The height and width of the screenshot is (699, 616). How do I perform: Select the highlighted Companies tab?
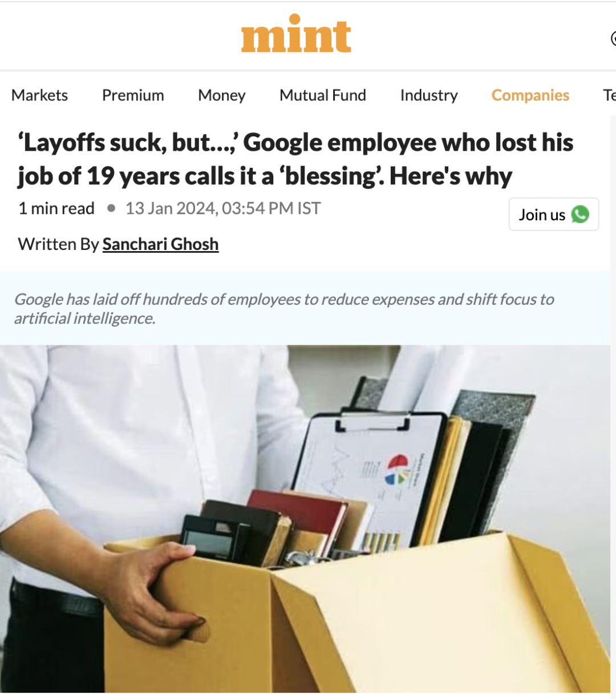530,95
